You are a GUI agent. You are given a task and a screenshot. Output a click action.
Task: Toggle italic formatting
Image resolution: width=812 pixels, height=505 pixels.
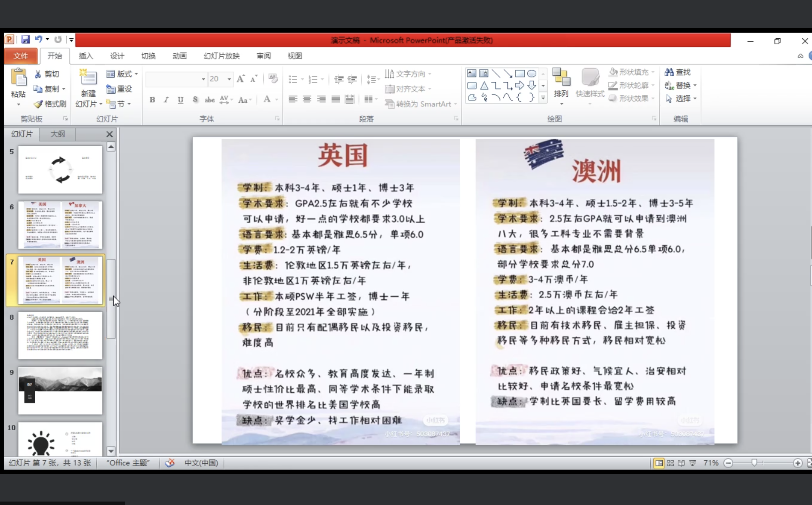pos(166,100)
